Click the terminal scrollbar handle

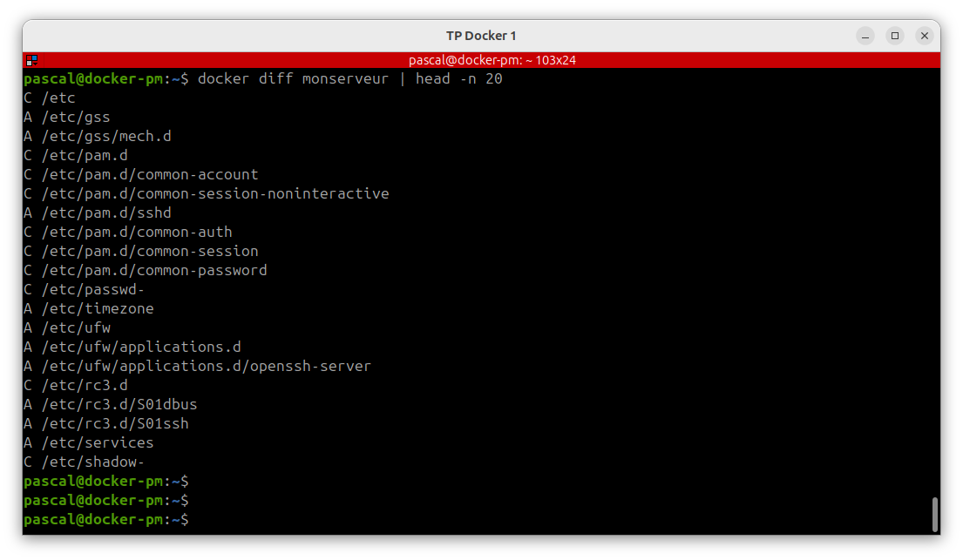tap(934, 514)
